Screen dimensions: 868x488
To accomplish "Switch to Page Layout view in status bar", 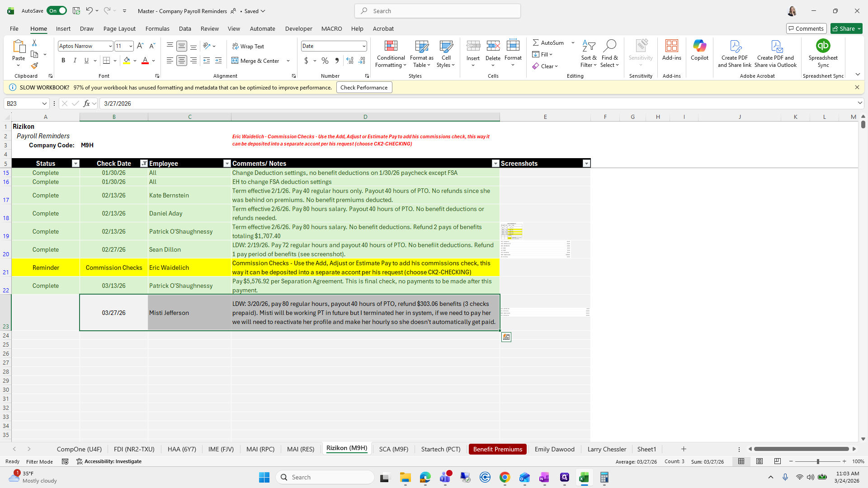I will coord(759,461).
